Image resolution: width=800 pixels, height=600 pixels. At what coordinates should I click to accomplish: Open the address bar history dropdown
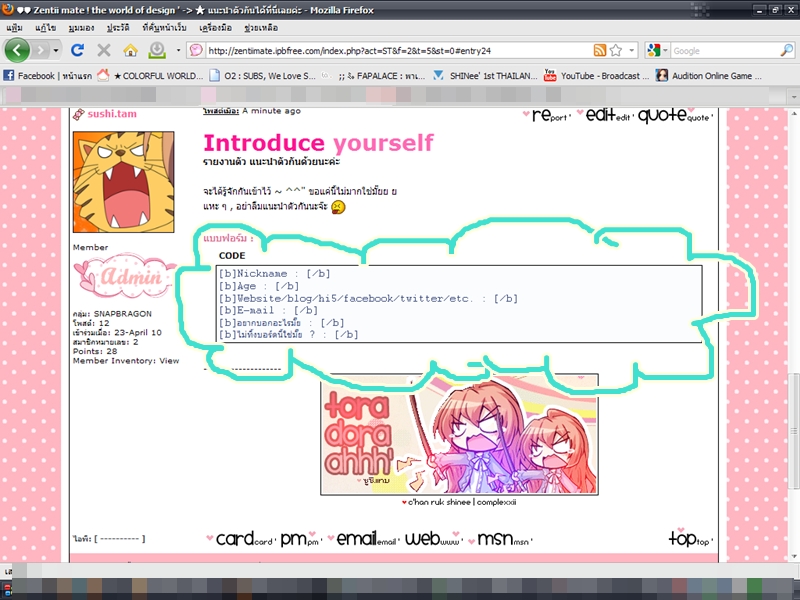tap(632, 51)
